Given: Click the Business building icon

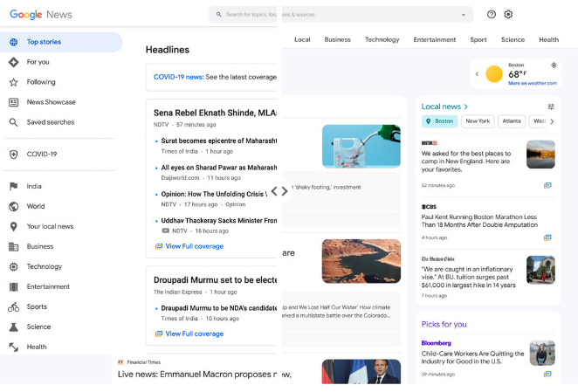Looking at the screenshot, I should click(x=14, y=246).
